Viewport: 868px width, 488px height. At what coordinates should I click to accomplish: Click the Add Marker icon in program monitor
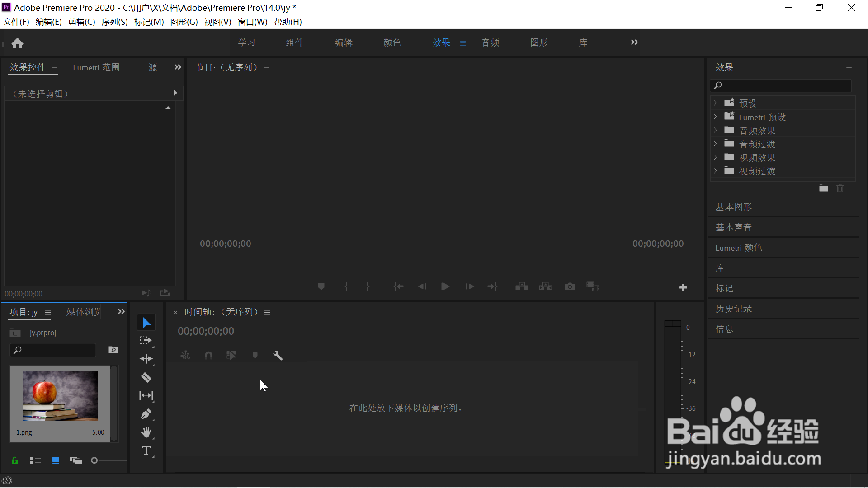pos(321,286)
